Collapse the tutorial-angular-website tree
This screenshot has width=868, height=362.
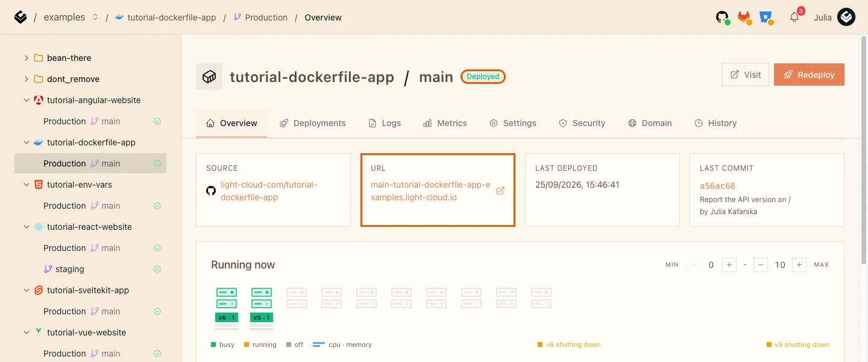(26, 100)
